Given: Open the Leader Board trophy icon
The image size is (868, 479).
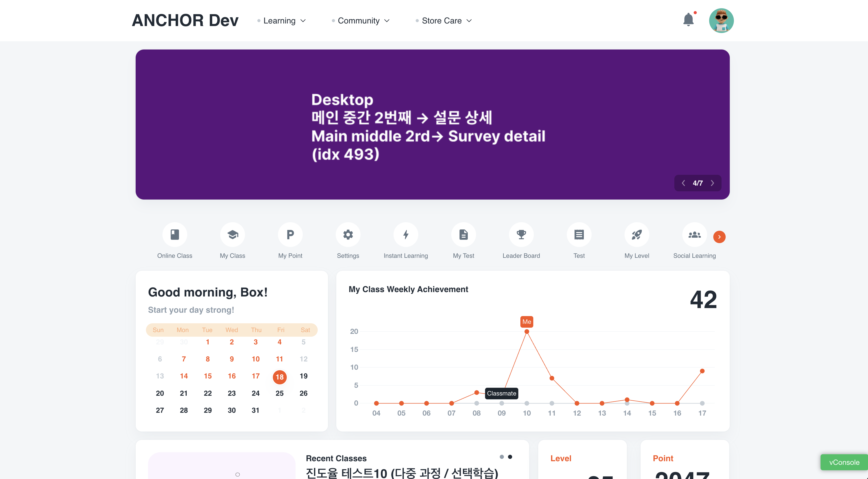Looking at the screenshot, I should [521, 234].
